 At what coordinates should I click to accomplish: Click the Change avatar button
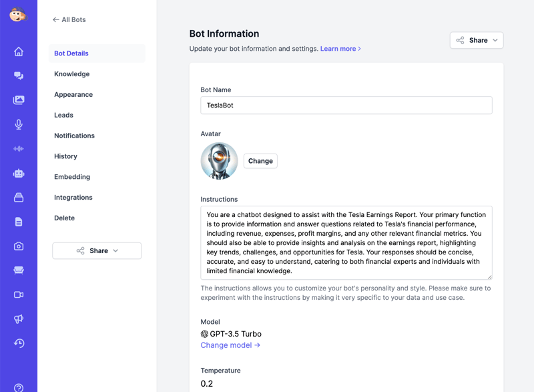coord(260,161)
